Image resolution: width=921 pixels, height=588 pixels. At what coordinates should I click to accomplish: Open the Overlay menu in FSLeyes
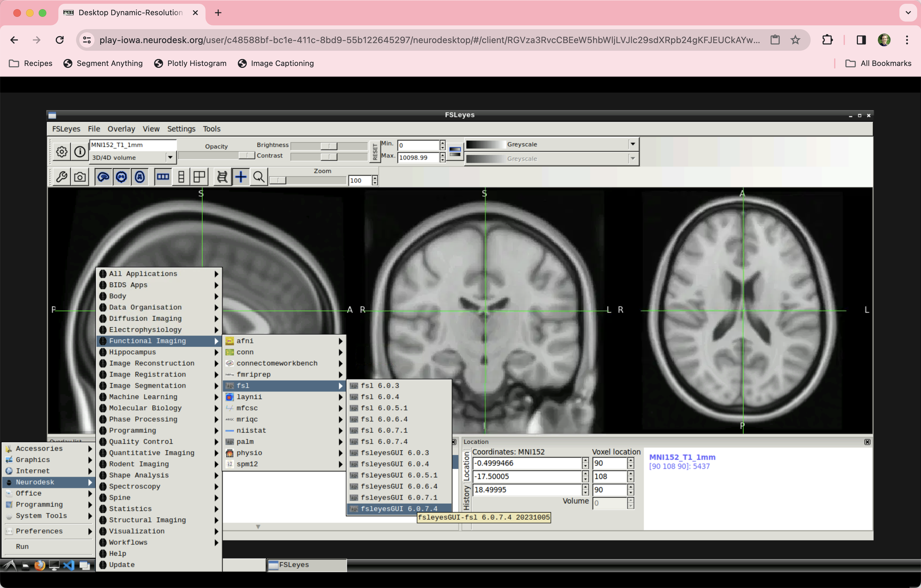[121, 129]
